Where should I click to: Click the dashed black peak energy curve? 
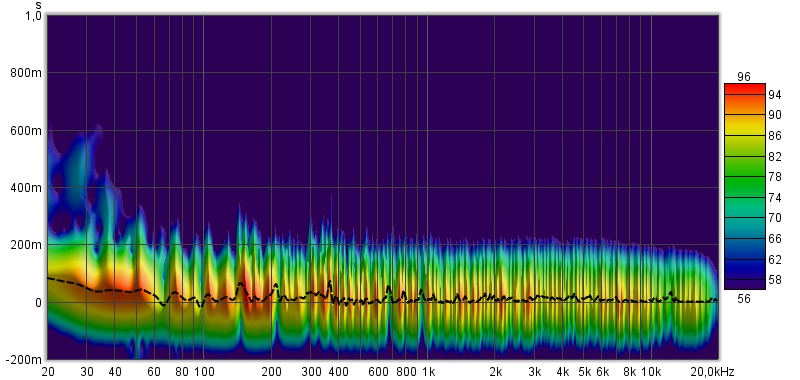coord(383,293)
